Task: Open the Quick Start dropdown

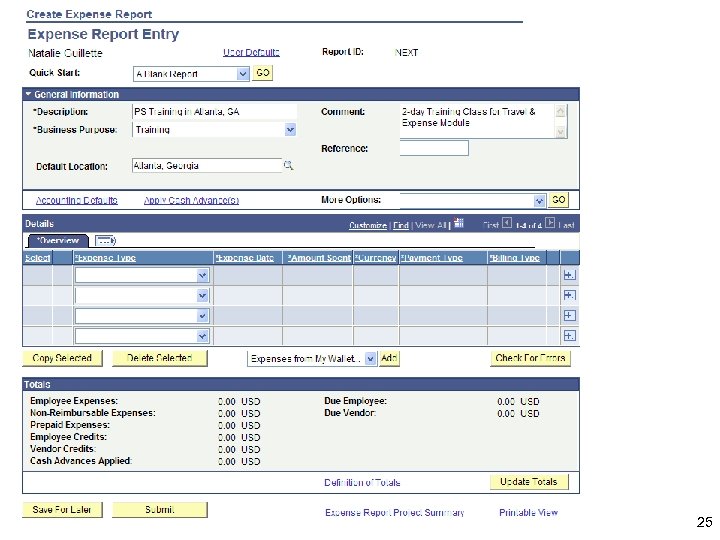Action: click(x=242, y=74)
